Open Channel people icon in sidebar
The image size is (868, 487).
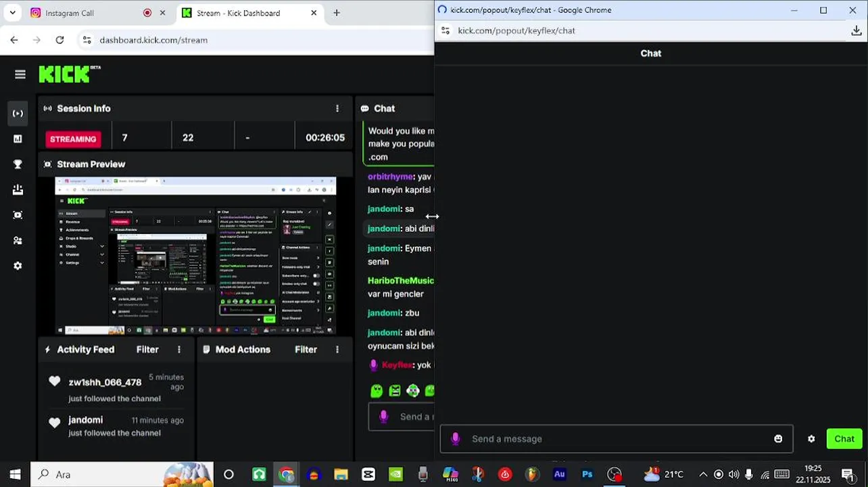click(18, 241)
